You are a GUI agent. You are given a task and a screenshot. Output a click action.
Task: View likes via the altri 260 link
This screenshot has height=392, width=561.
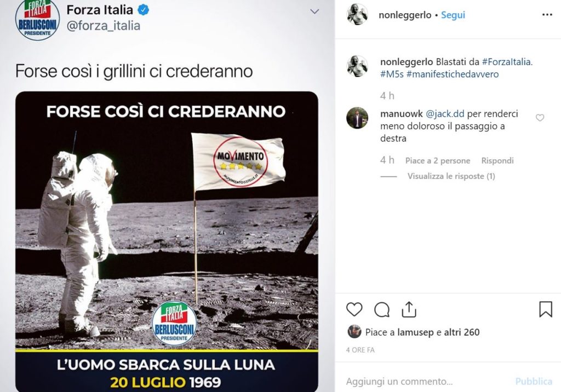pyautogui.click(x=461, y=332)
